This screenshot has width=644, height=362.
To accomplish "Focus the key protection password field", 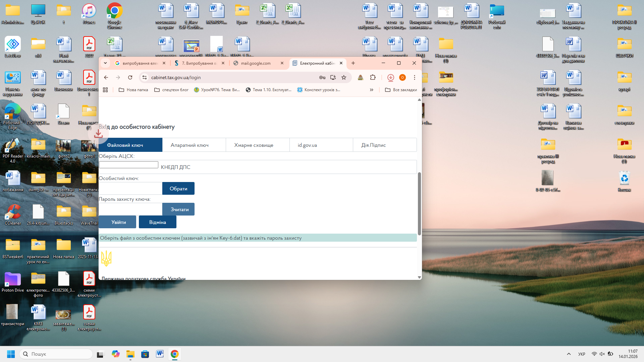I will (x=130, y=209).
